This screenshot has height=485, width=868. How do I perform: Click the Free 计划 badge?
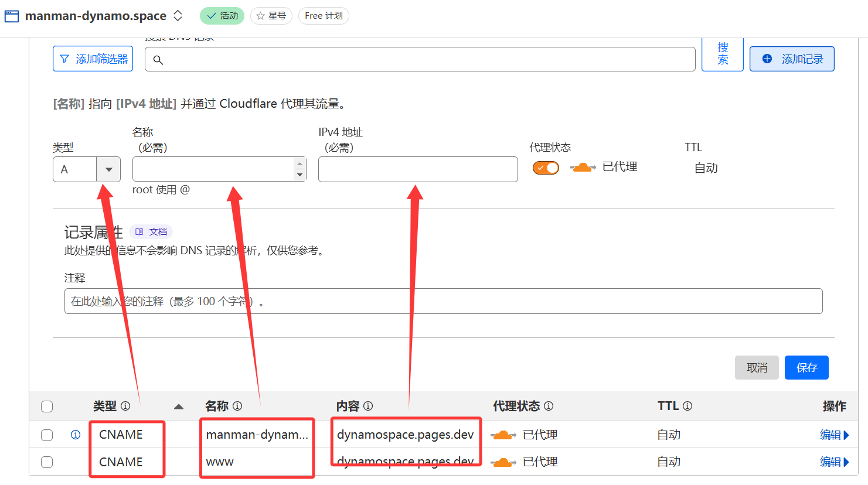tap(324, 16)
